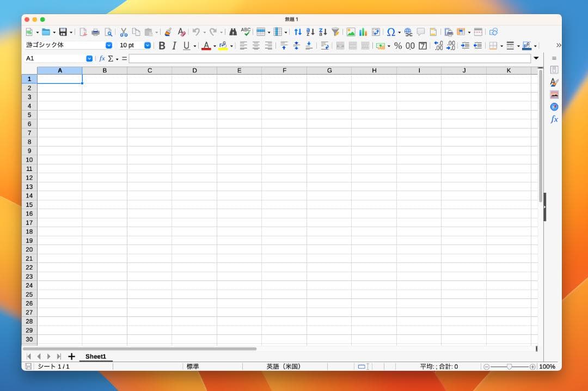Click the Sum (Σ) button on the formula bar
The height and width of the screenshot is (391, 588).
(x=112, y=58)
